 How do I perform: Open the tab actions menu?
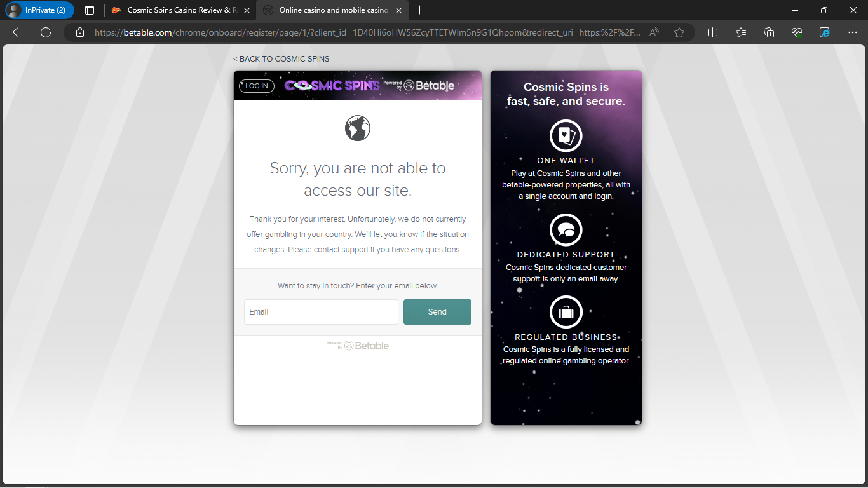90,10
